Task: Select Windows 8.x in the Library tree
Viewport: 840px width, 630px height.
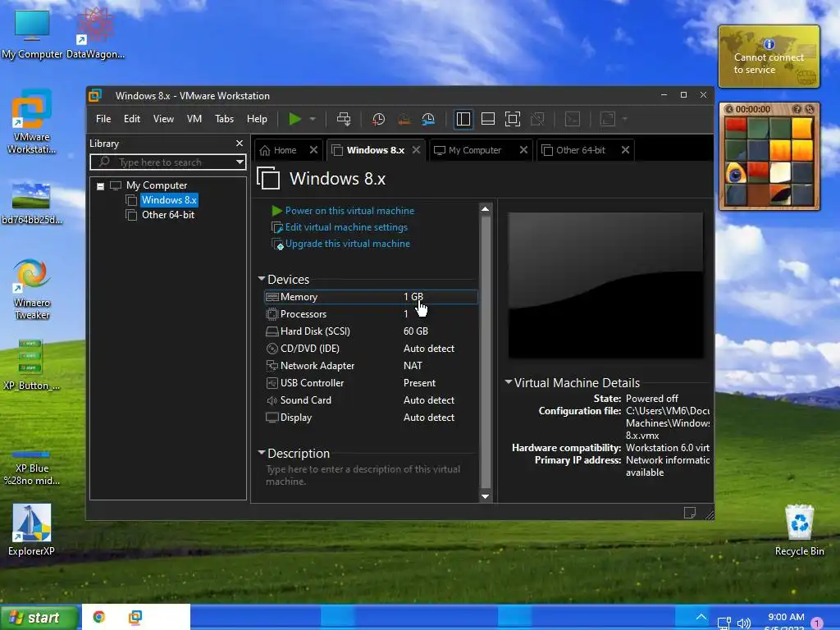Action: tap(169, 200)
